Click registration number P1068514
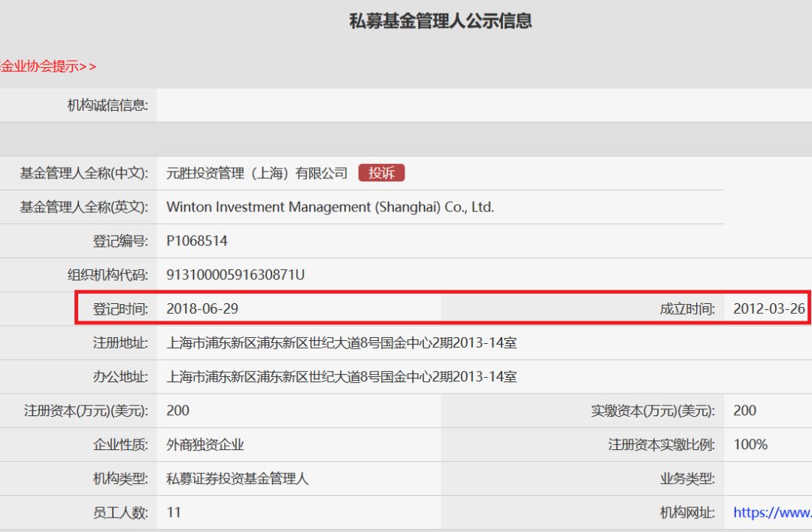812x532 pixels. coord(197,241)
